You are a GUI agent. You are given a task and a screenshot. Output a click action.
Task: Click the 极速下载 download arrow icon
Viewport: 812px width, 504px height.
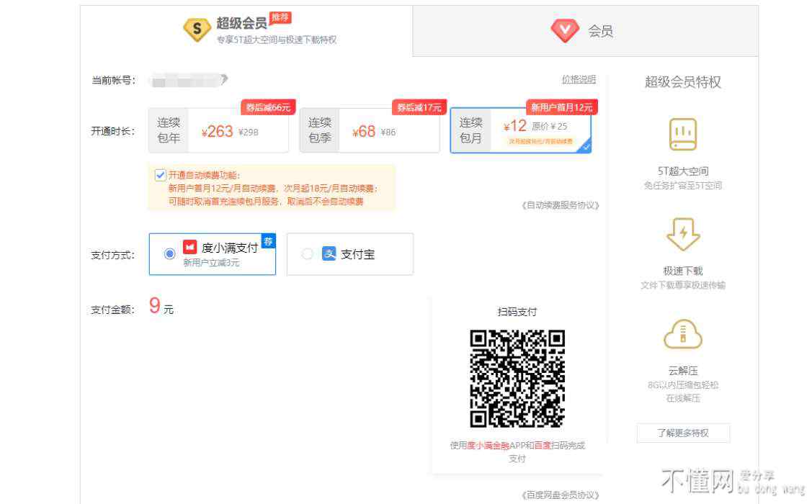click(x=683, y=234)
